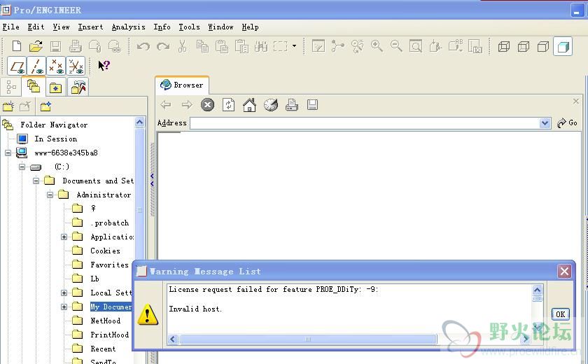Toggle datum planes display
Image resolution: width=588 pixels, height=364 pixels.
17,66
